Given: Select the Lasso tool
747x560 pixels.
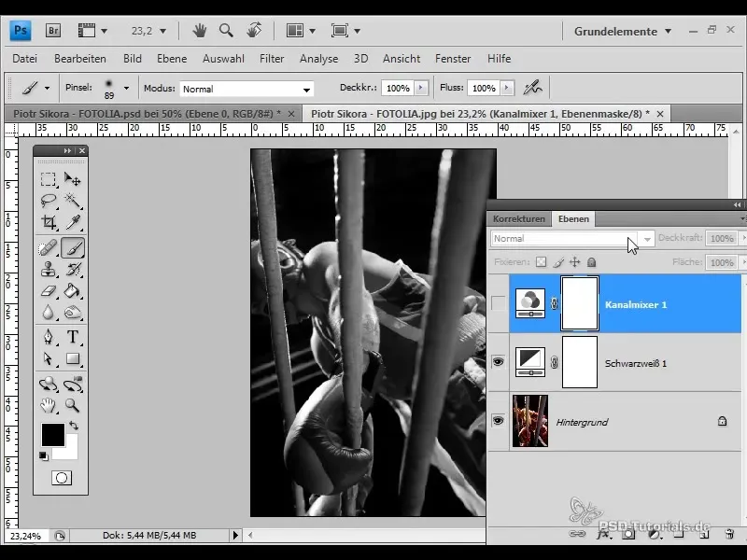Looking at the screenshot, I should tap(48, 201).
